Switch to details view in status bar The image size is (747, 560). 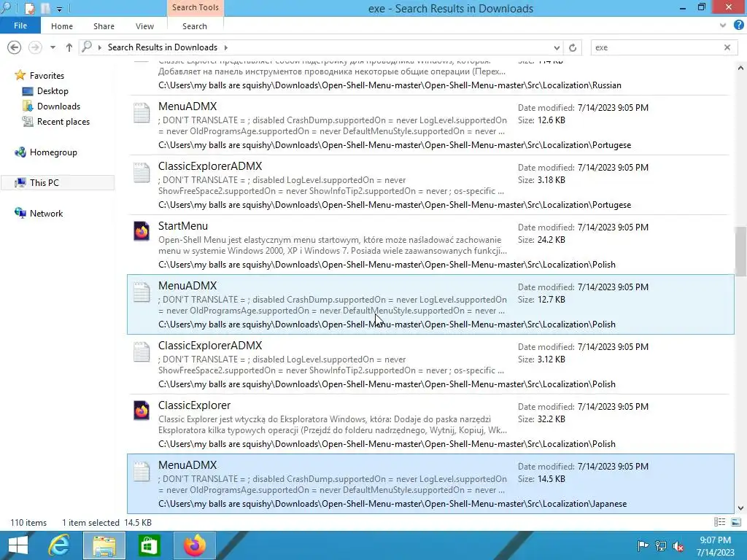[x=719, y=522]
